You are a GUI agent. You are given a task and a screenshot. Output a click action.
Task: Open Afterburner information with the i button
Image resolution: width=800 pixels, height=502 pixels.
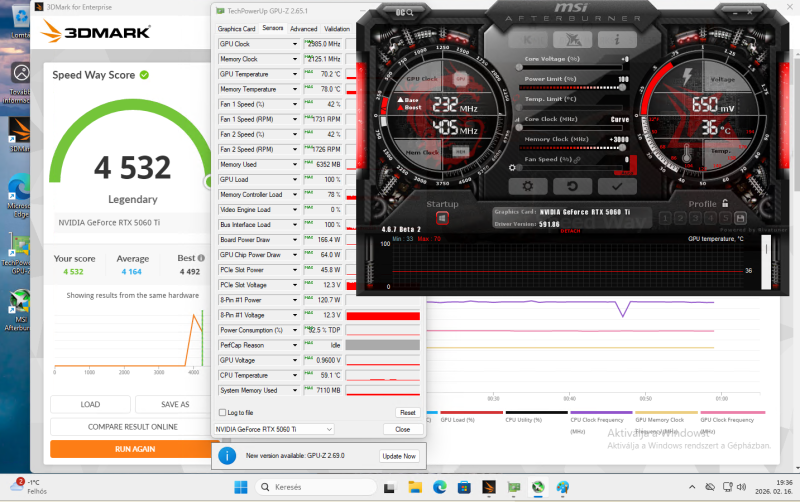point(617,39)
